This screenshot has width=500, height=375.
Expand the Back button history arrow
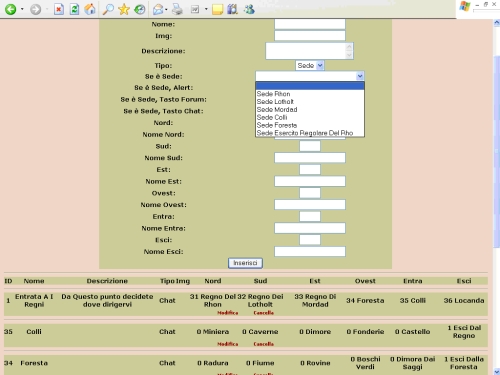click(22, 9)
